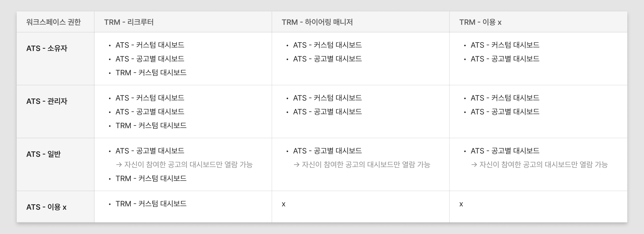This screenshot has height=234, width=644.
Task: Select the TRM - 리크루터 column header
Action: (x=129, y=22)
